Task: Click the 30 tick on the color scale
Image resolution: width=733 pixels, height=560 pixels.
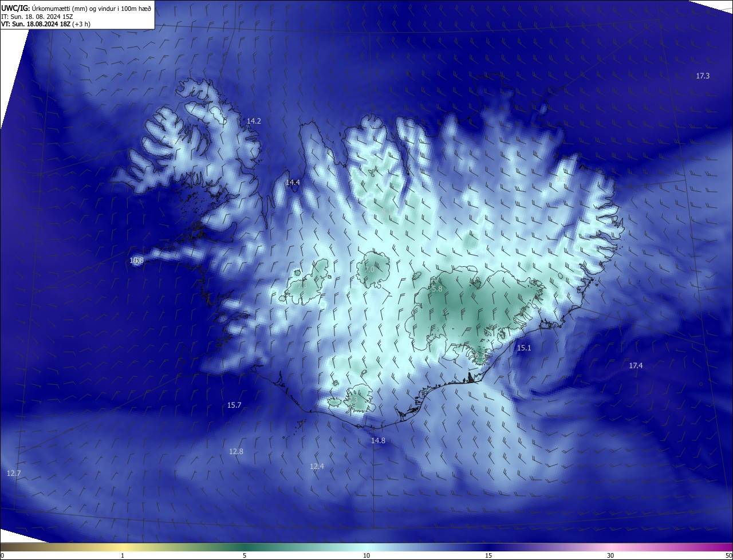Action: point(610,556)
